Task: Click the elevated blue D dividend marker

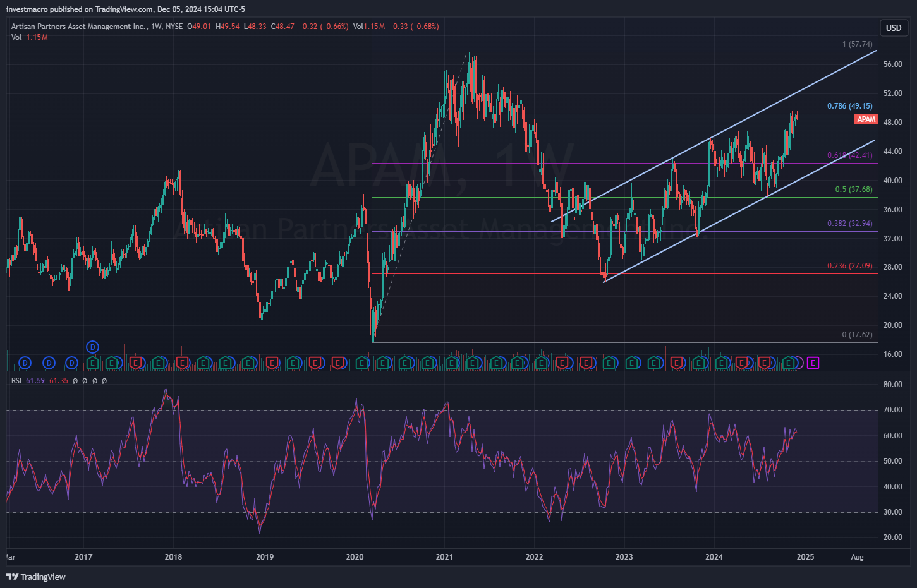Action: [92, 347]
